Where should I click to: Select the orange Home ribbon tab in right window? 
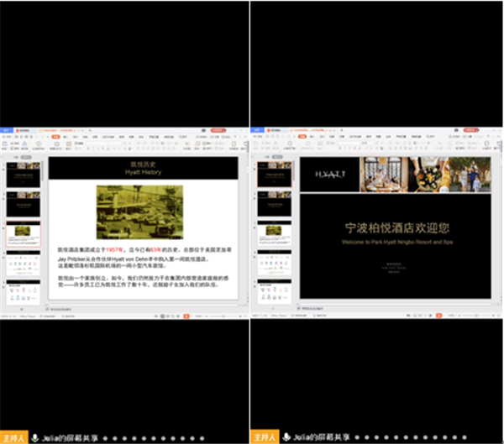point(302,137)
